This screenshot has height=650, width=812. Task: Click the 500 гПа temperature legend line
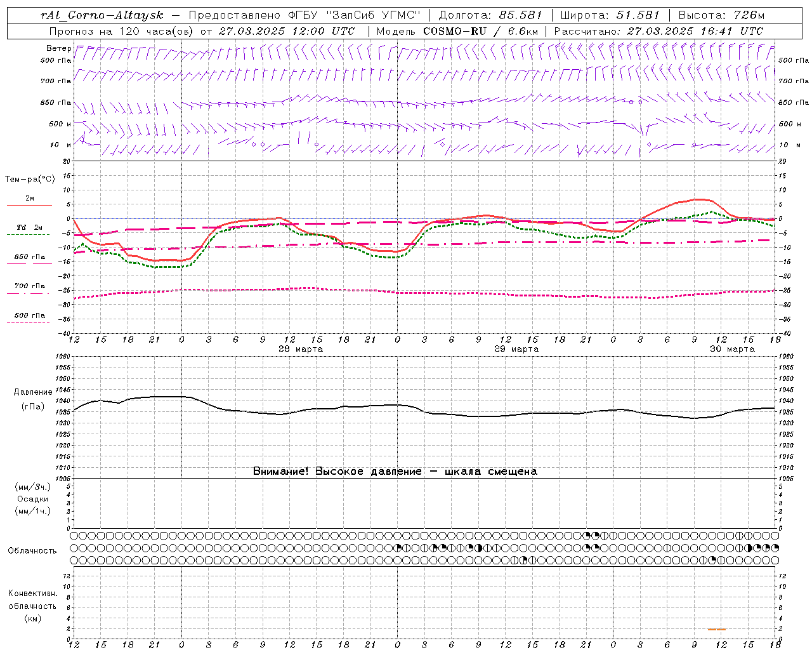click(29, 322)
